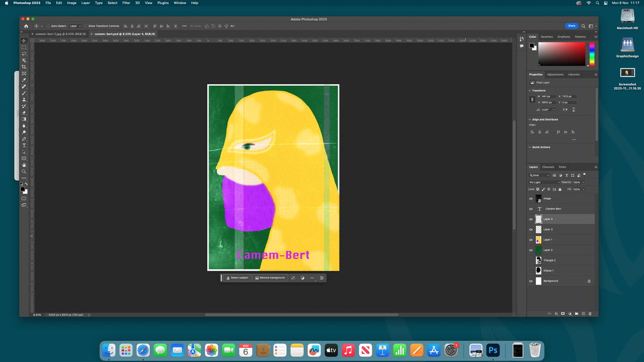Open the Layer menu
Screen dimensions: 644x362
[85, 3]
